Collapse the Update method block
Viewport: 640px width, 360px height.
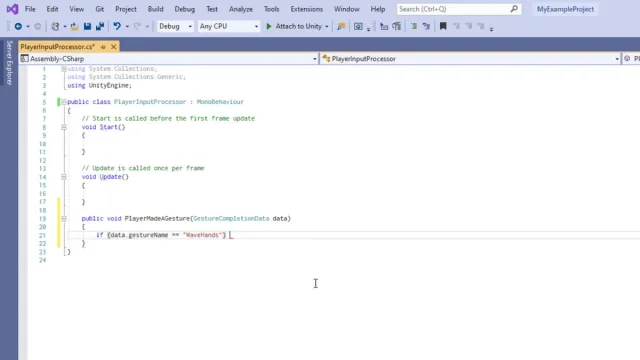click(64, 177)
